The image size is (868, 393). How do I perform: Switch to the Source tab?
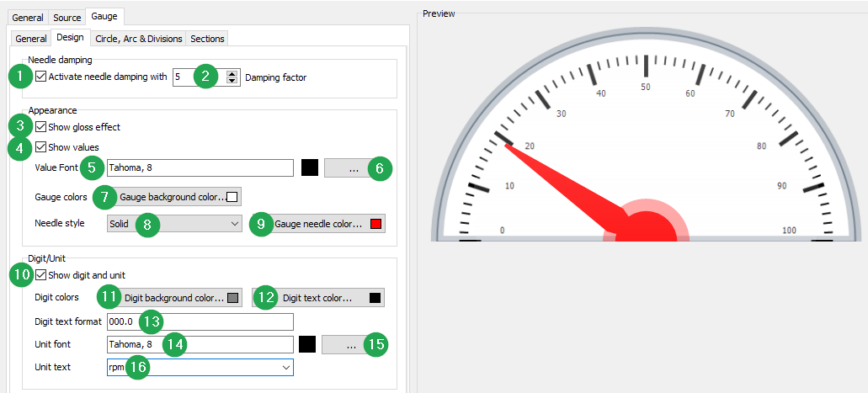click(x=67, y=18)
